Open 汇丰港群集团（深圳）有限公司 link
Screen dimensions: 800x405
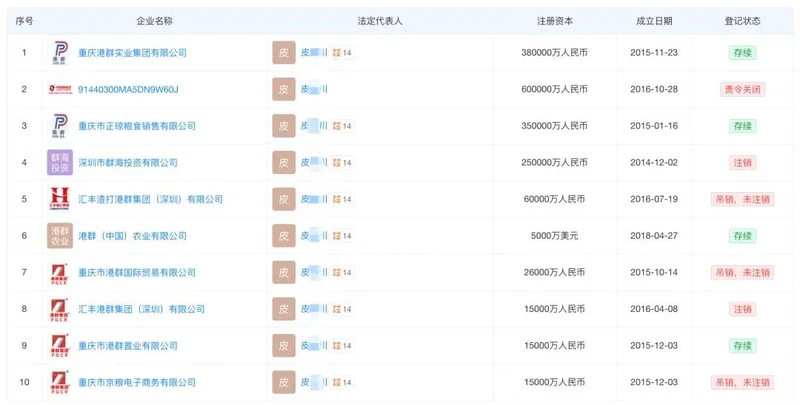[x=137, y=309]
